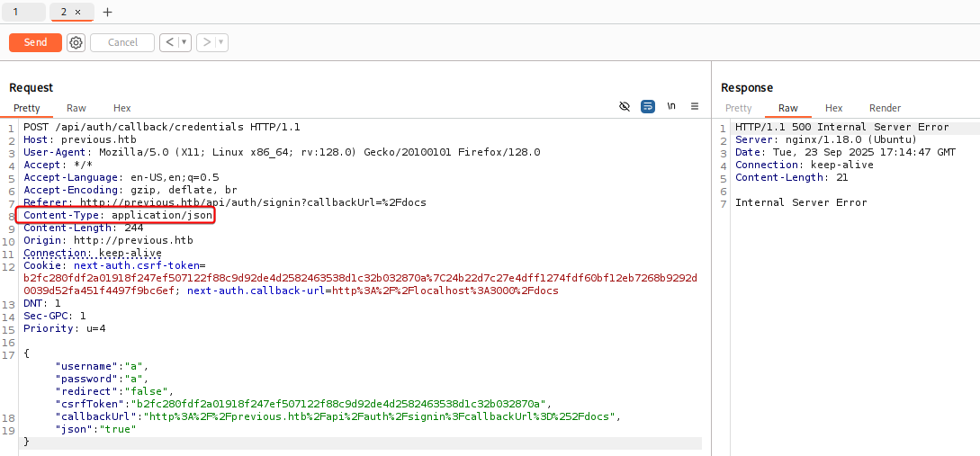980x456 pixels.
Task: Toggle the hidden-characters eye icon in Request
Action: click(x=625, y=106)
